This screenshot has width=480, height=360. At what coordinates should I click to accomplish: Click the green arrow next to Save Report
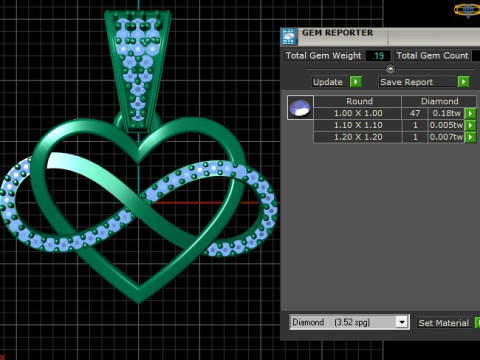tap(464, 82)
